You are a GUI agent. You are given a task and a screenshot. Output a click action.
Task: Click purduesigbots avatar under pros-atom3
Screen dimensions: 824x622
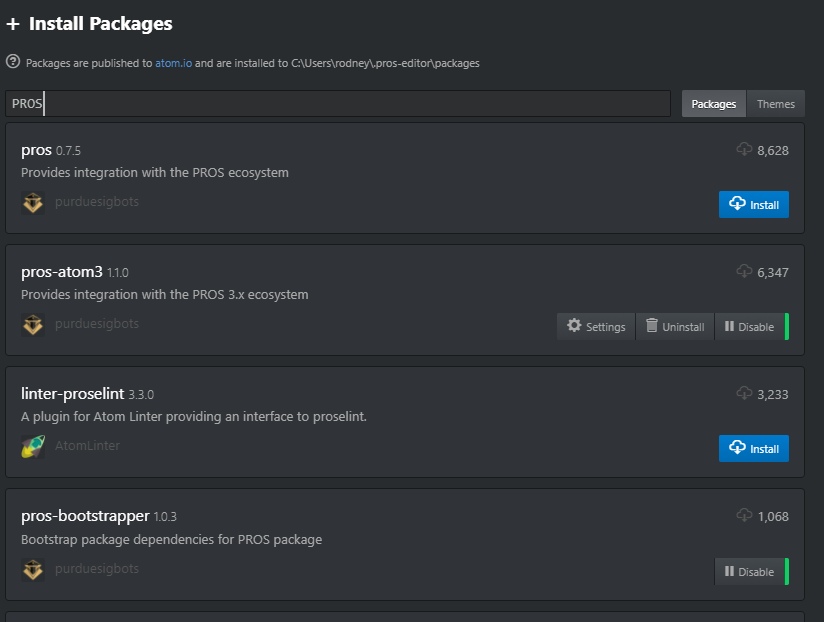[33, 325]
